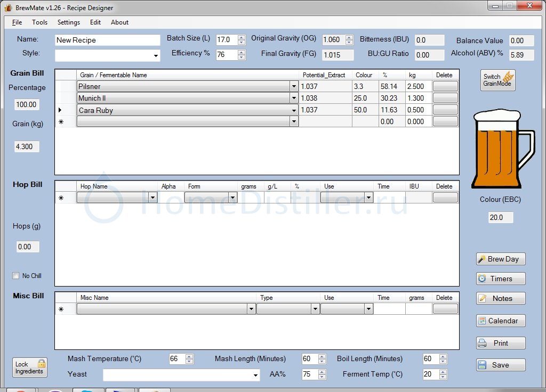Adjust the Batch Size stepper arrows
Viewport: 546px width, 392px height.
point(242,39)
